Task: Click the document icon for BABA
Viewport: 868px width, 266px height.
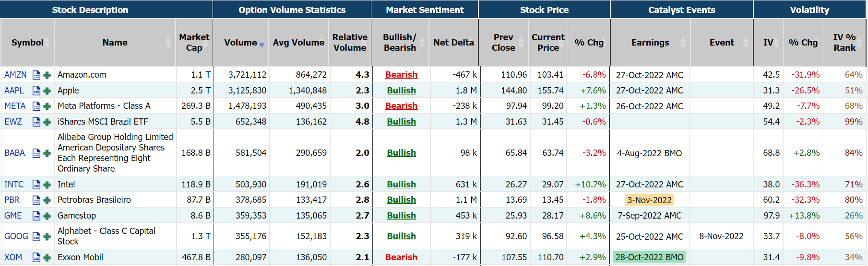Action: 36,153
